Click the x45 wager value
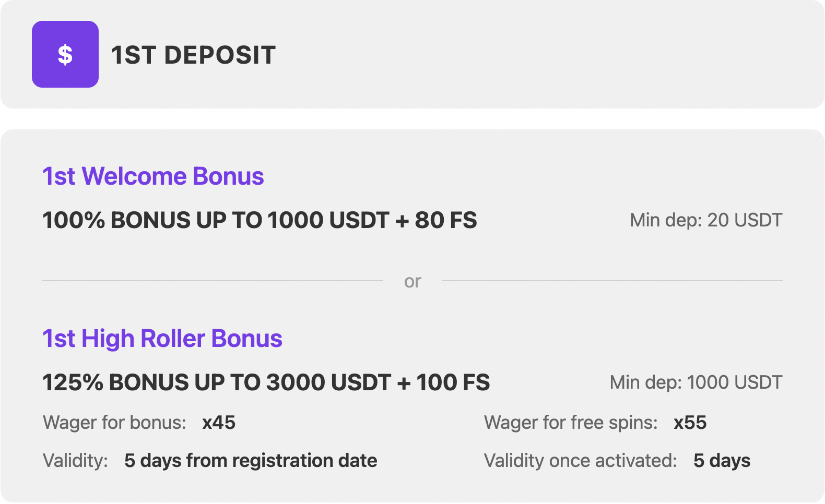The image size is (825, 504). tap(219, 423)
